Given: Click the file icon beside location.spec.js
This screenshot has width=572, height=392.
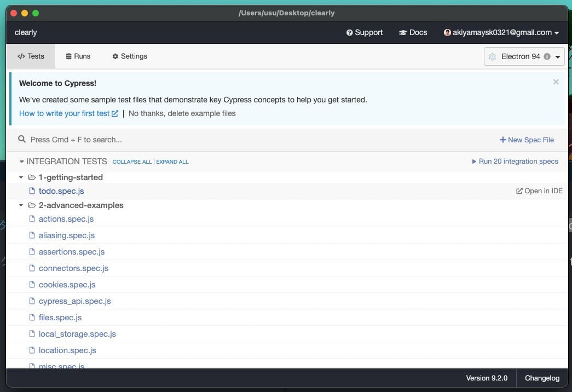Looking at the screenshot, I should tap(32, 350).
